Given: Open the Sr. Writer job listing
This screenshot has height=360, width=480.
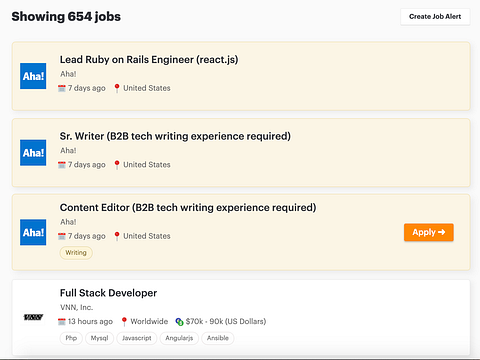Looking at the screenshot, I should pos(175,136).
